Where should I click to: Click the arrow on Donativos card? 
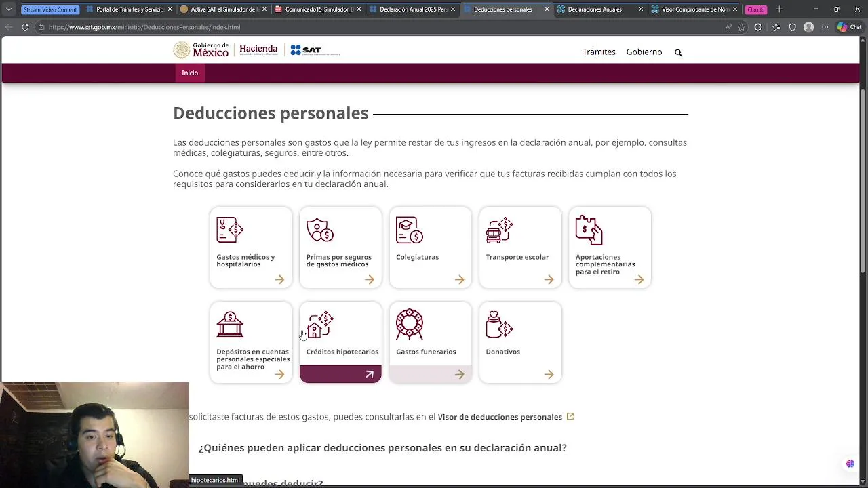pos(549,374)
